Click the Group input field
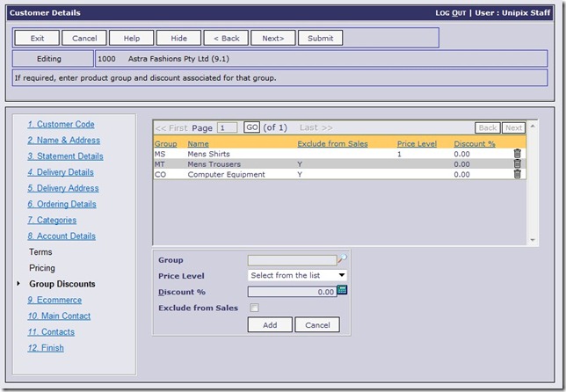 click(291, 260)
